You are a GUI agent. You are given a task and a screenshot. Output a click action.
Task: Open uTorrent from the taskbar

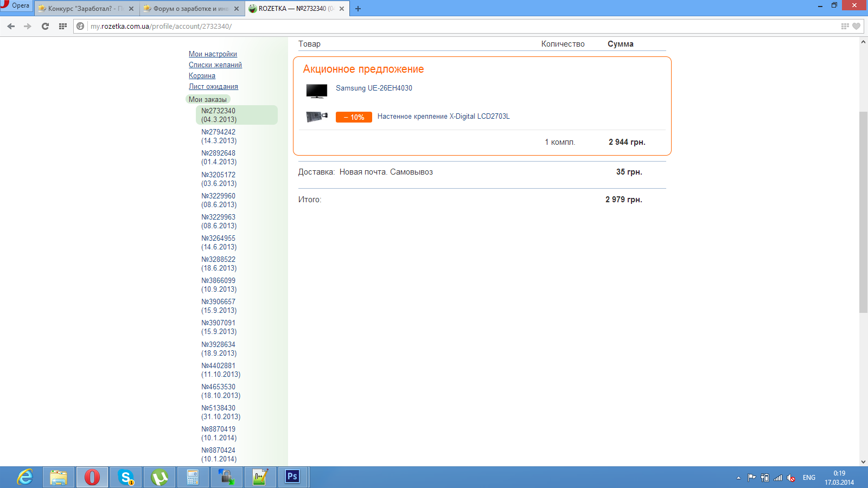pos(159,477)
